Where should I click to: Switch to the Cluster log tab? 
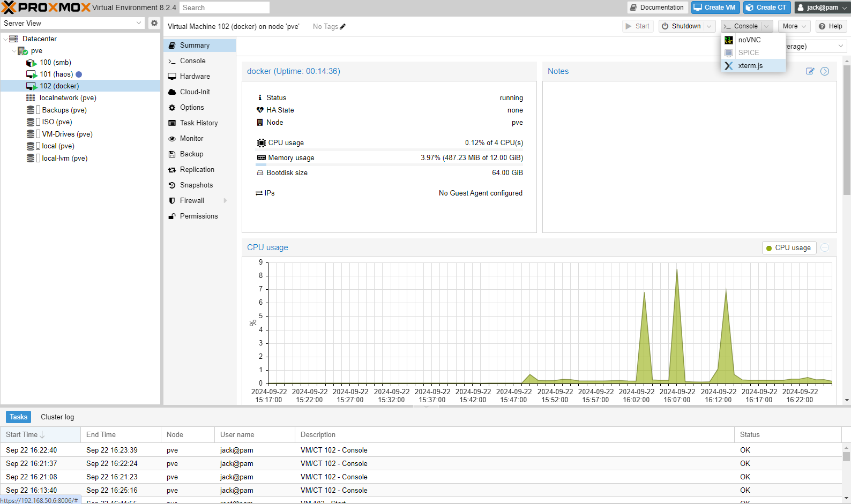57,417
